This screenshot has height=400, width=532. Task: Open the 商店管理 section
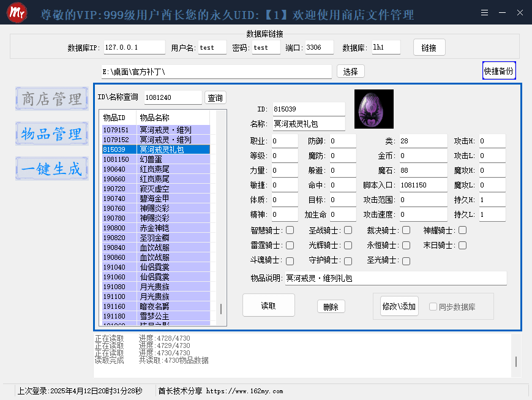click(51, 99)
